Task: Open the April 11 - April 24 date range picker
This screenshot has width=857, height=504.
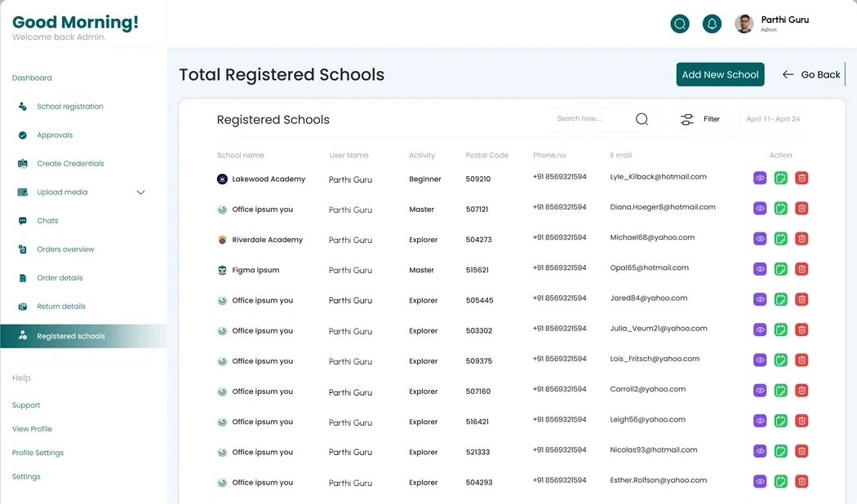Action: pyautogui.click(x=773, y=119)
